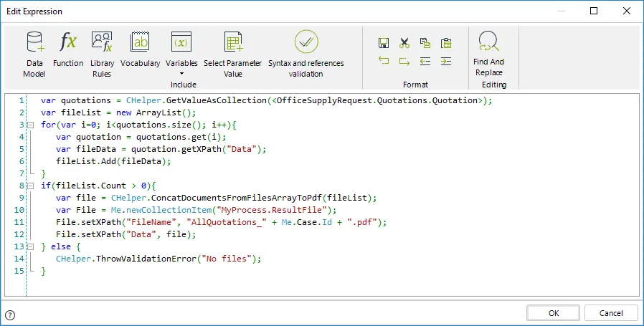Maximize the Edit Expression window
Viewport: 644px width, 326px height.
click(x=594, y=11)
